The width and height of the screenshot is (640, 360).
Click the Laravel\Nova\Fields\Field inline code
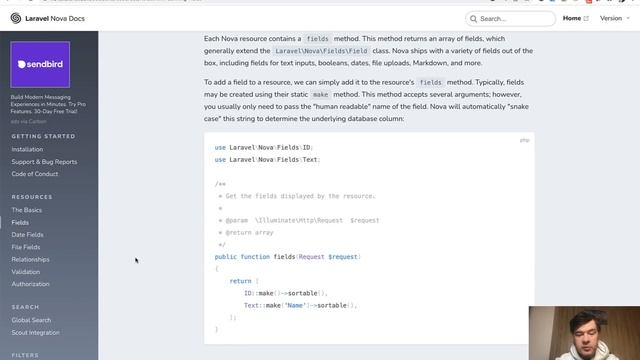point(321,51)
